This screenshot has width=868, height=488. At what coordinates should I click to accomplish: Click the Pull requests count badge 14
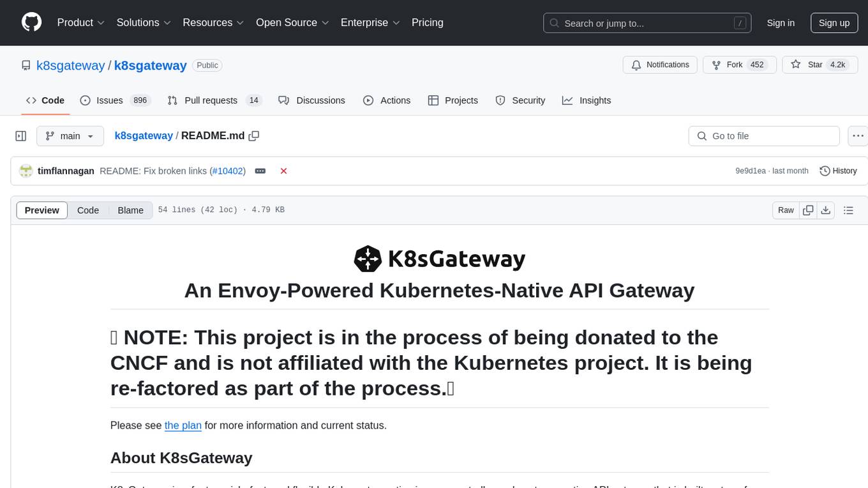(x=253, y=100)
